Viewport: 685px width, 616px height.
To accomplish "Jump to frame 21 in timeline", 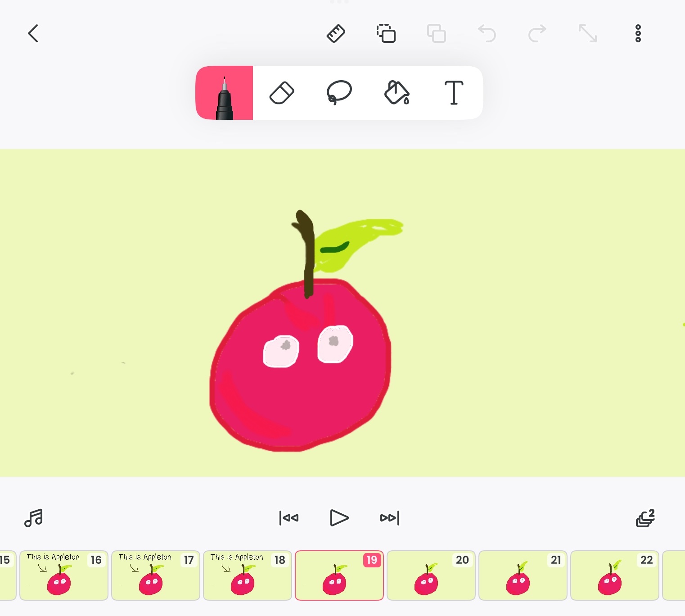I will [x=523, y=575].
